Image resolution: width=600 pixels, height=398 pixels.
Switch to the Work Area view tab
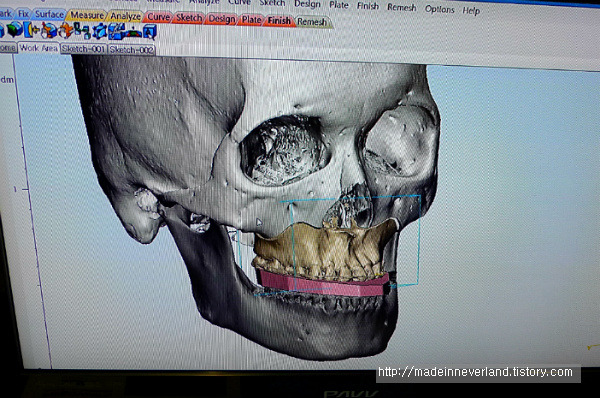(38, 48)
